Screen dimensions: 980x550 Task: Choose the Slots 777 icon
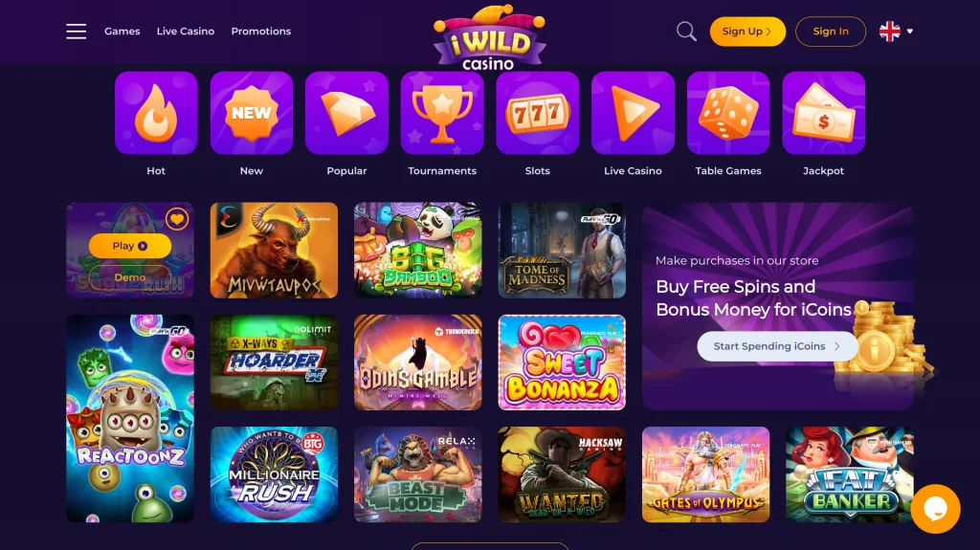538,113
